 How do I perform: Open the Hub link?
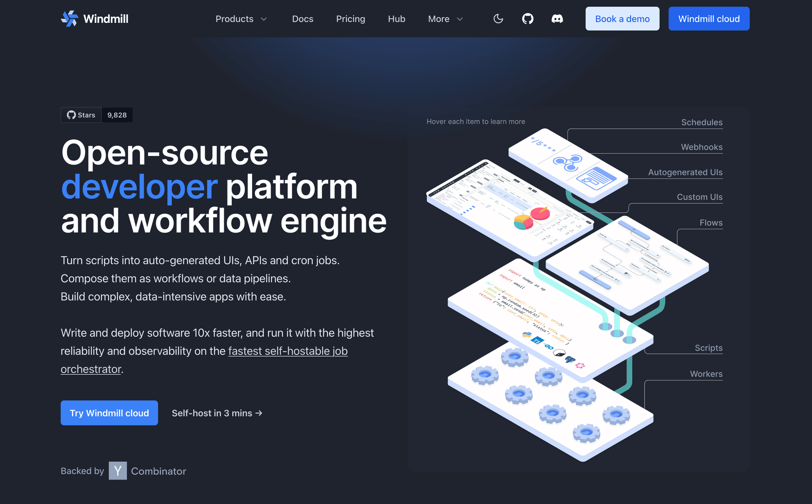coord(397,19)
